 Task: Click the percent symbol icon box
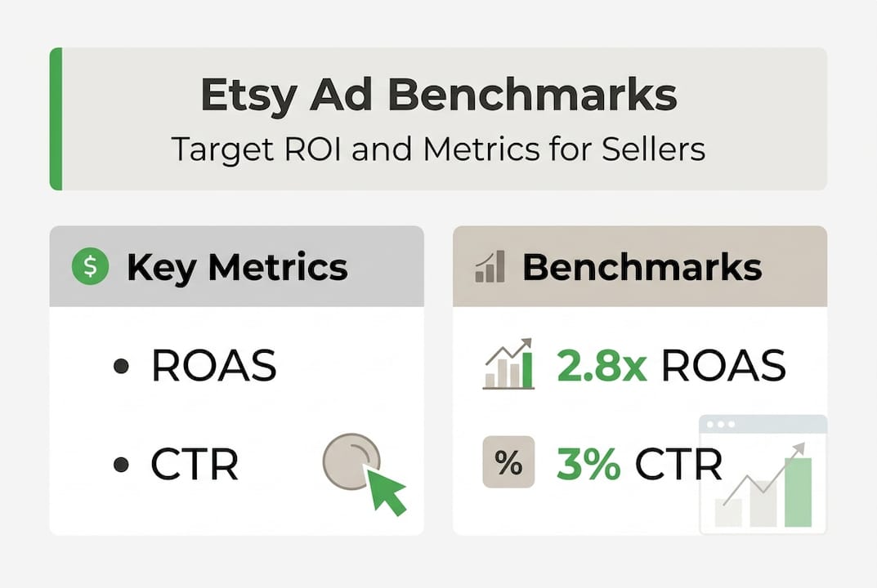(508, 464)
